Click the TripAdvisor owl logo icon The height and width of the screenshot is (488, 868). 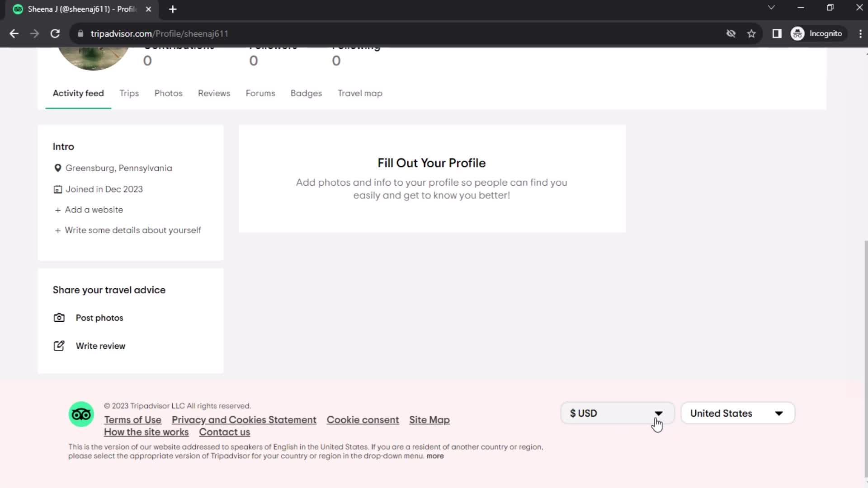click(x=81, y=415)
